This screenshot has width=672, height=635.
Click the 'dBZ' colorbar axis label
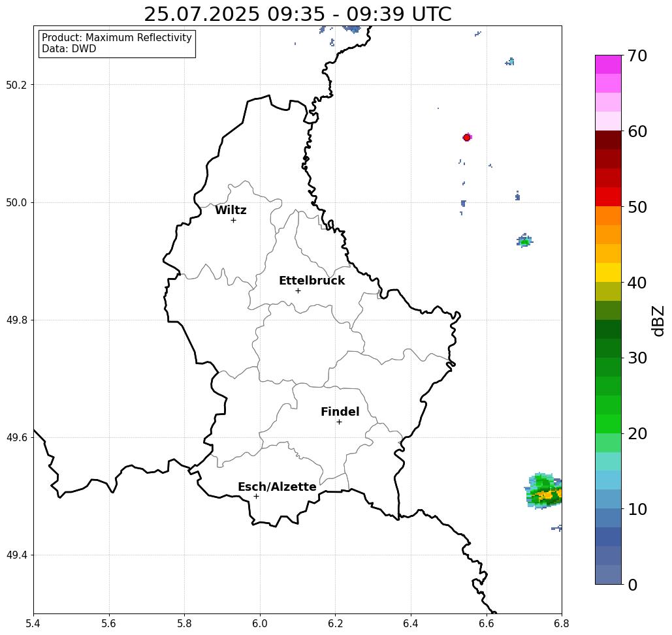tap(658, 320)
